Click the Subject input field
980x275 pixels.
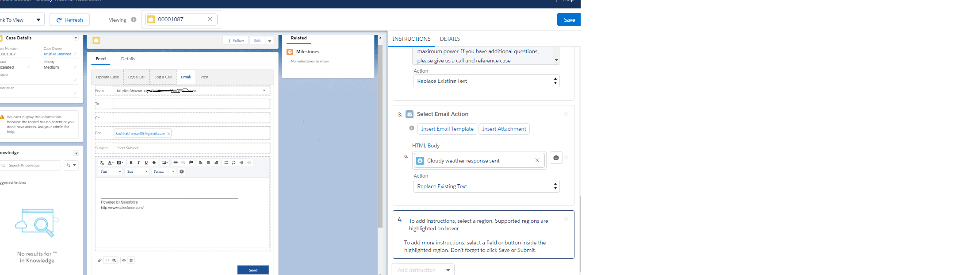tap(191, 148)
